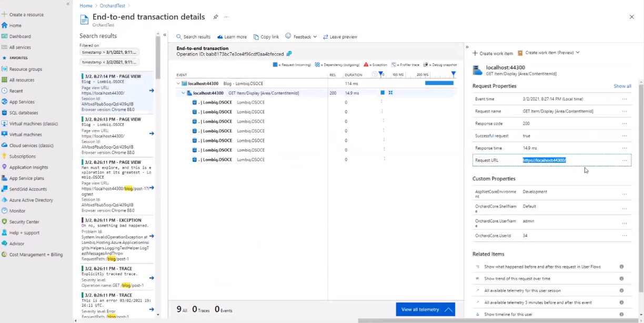Screen dimensions: 644x323
Task: Select right timeline range marker handle
Action: click(x=454, y=74)
